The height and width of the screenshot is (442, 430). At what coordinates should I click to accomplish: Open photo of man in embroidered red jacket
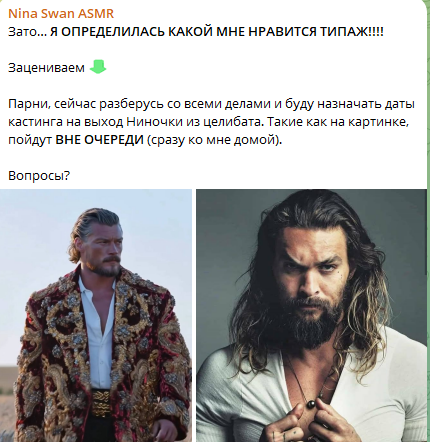click(x=96, y=316)
